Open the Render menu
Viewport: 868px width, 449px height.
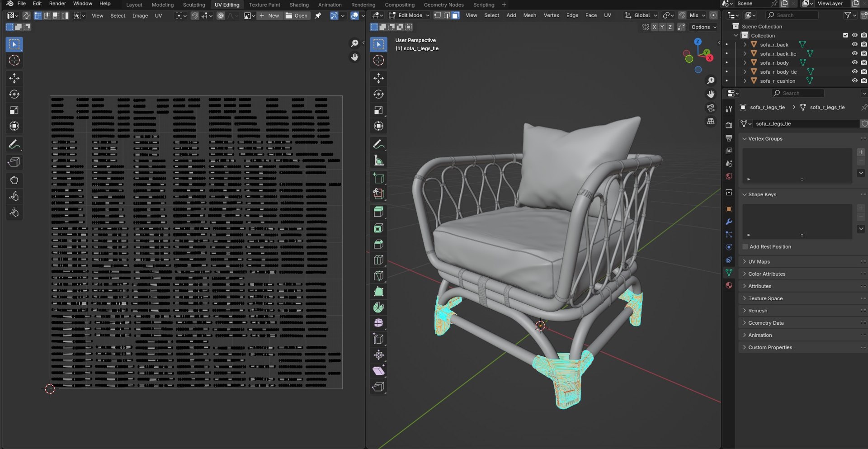[57, 4]
